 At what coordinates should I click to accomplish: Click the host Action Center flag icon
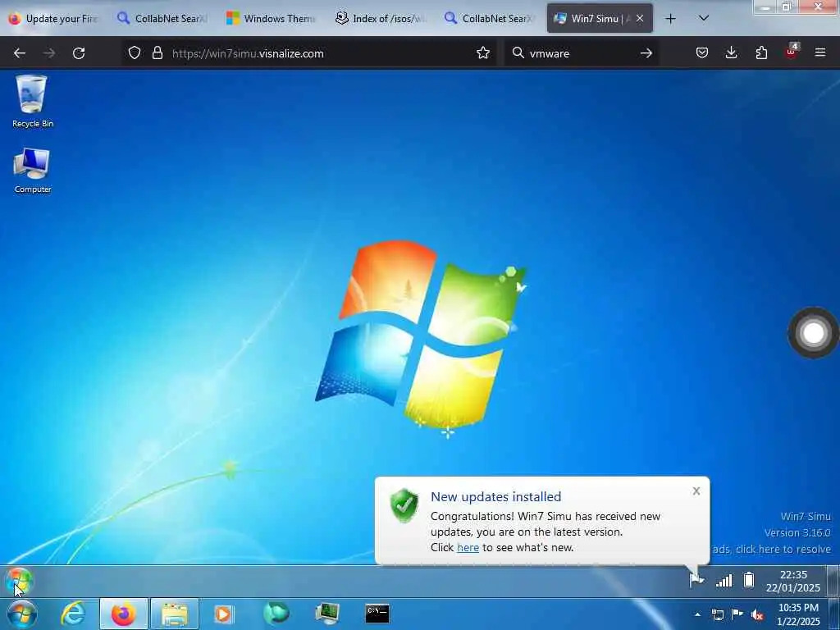737,614
